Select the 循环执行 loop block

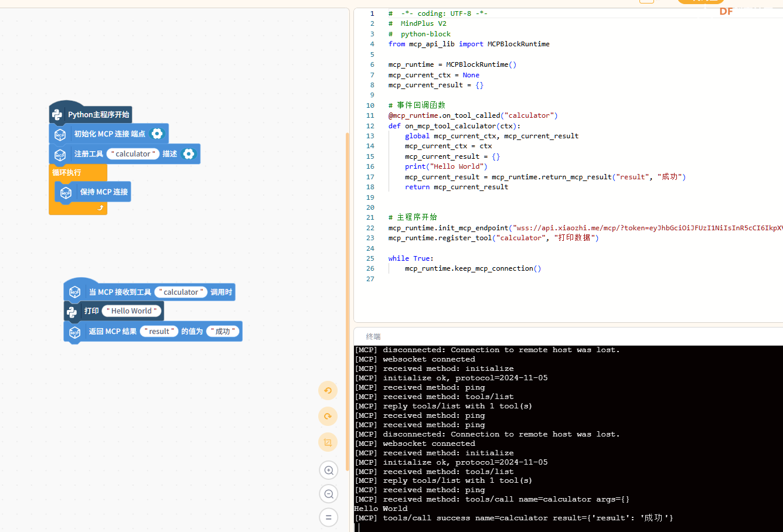point(67,173)
